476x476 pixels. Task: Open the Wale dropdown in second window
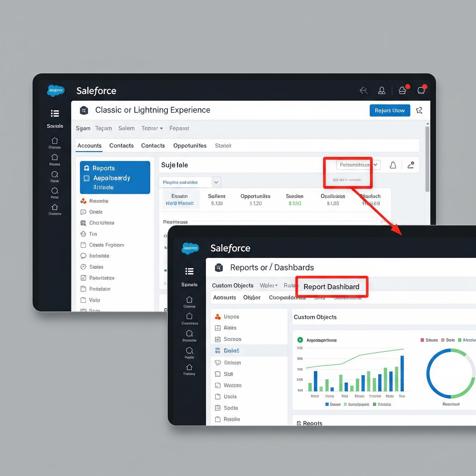pyautogui.click(x=268, y=285)
